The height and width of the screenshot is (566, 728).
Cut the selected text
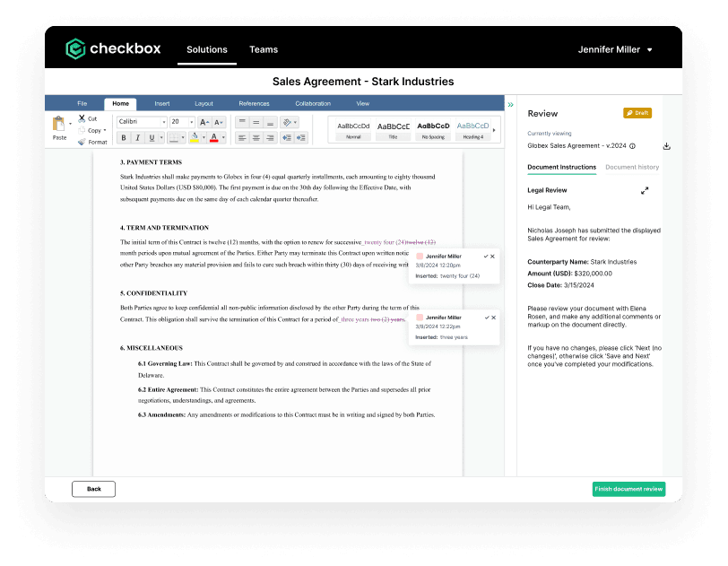88,118
